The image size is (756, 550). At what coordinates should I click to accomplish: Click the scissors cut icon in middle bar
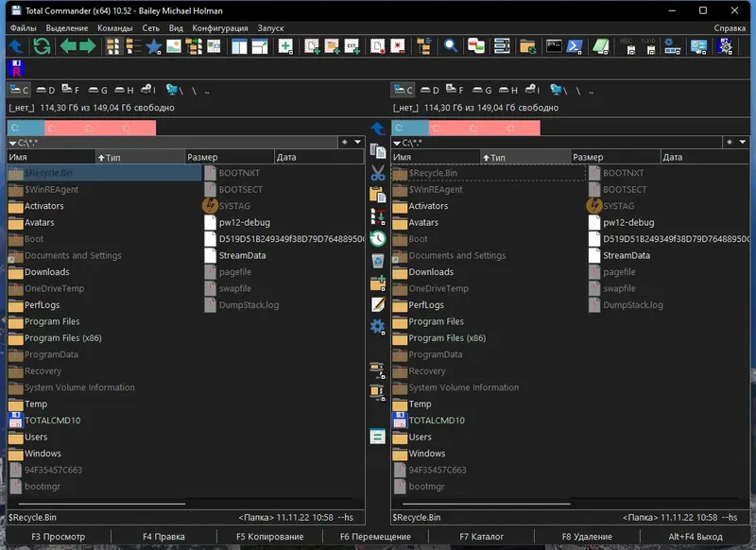(378, 173)
